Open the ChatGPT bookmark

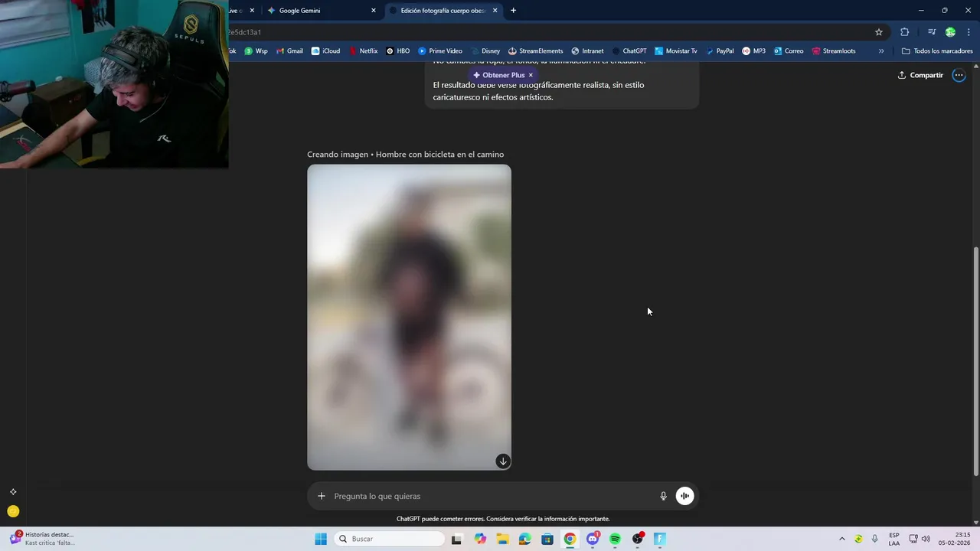coord(629,51)
